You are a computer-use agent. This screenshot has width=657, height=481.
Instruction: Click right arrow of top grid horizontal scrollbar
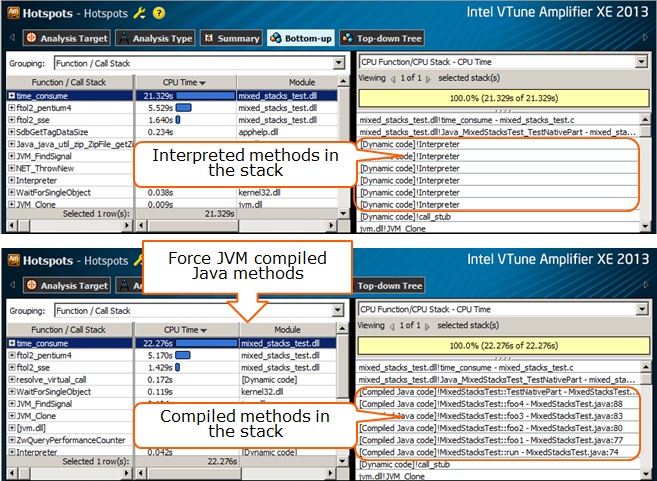tap(331, 226)
